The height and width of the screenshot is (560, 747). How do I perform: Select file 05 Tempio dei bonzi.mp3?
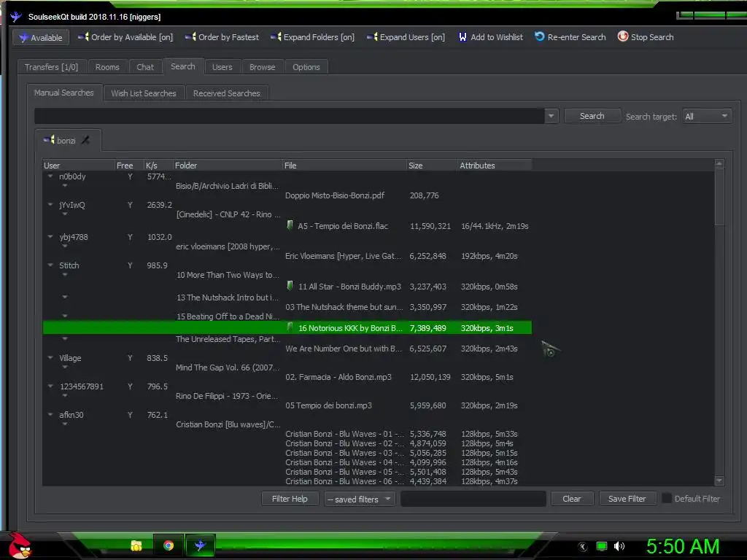pyautogui.click(x=328, y=405)
